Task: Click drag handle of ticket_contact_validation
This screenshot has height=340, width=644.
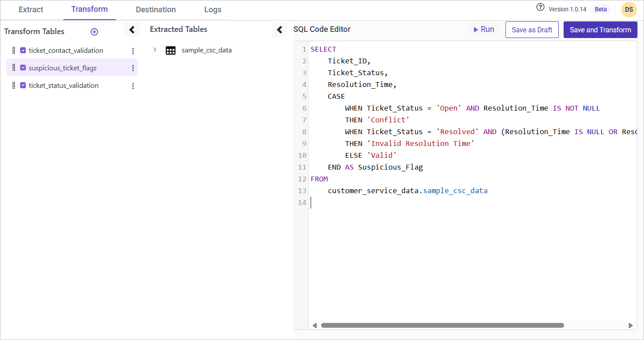Action: tap(14, 50)
